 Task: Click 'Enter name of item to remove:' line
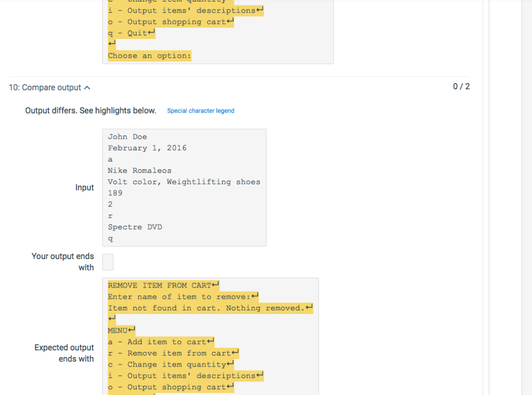click(183, 297)
